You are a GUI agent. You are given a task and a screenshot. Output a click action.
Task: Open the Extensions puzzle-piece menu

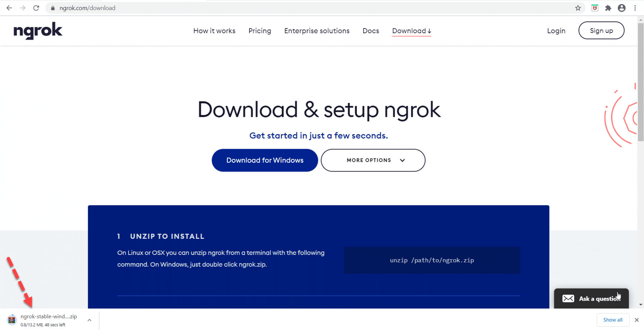point(608,8)
